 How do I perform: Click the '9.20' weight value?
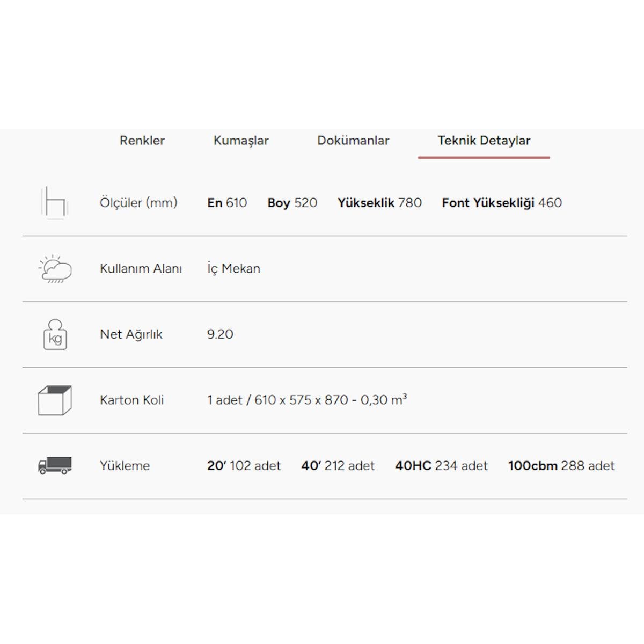pos(220,334)
